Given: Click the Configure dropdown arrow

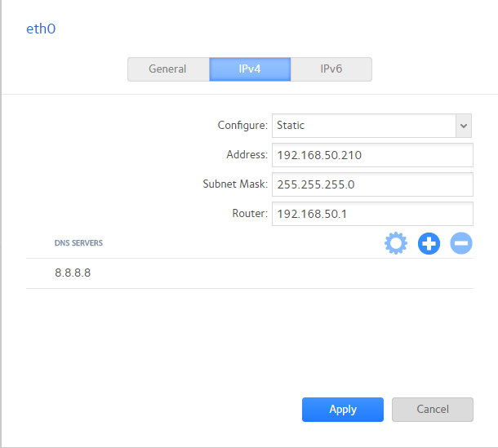Looking at the screenshot, I should (x=464, y=126).
